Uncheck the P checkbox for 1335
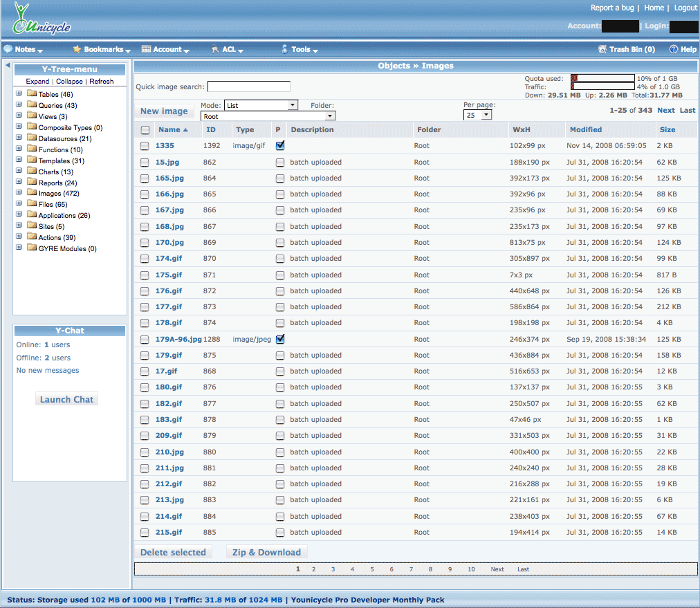This screenshot has height=608, width=700. tap(280, 146)
